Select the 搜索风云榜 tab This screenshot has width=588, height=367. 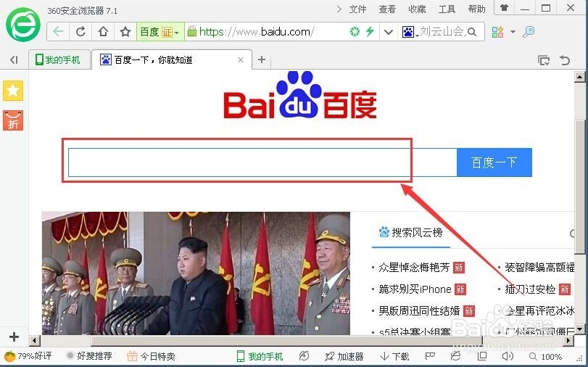(x=411, y=233)
